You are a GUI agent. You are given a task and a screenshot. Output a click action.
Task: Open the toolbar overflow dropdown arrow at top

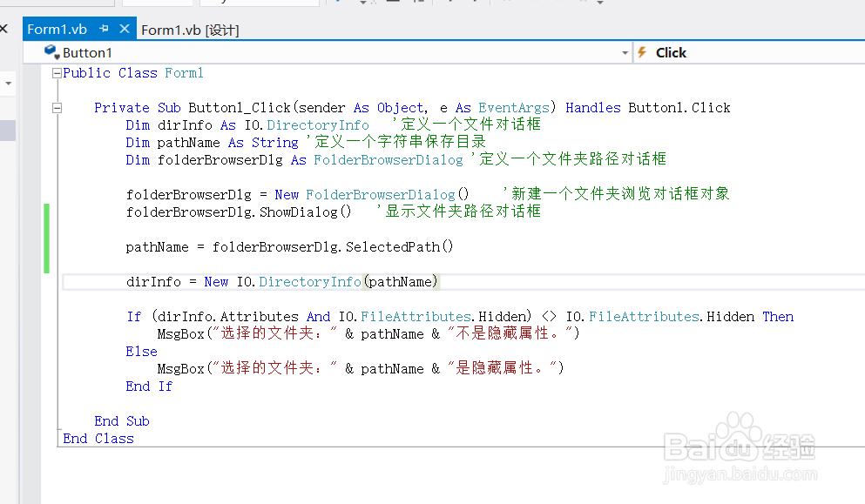[600, 3]
